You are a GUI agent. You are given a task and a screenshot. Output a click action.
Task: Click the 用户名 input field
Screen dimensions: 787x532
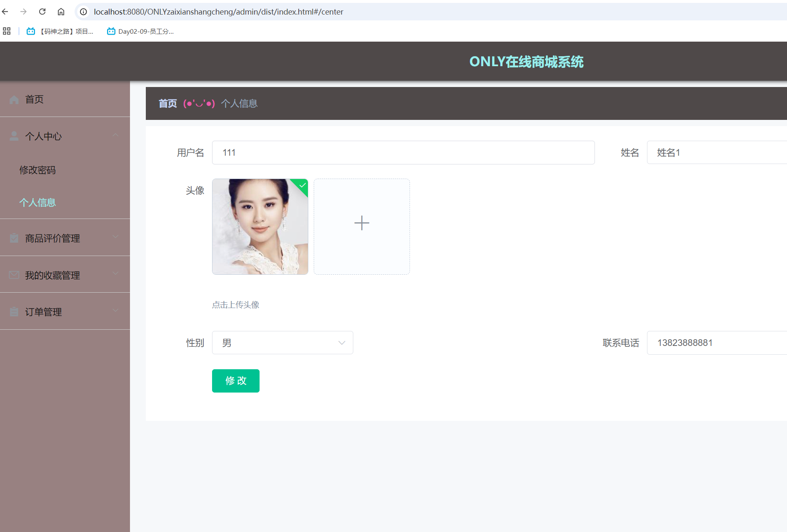pos(403,153)
